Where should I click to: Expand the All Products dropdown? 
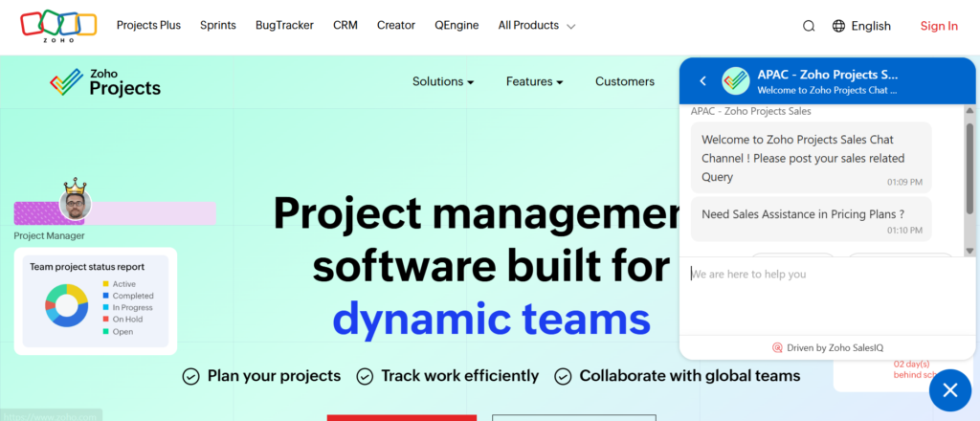tap(537, 26)
